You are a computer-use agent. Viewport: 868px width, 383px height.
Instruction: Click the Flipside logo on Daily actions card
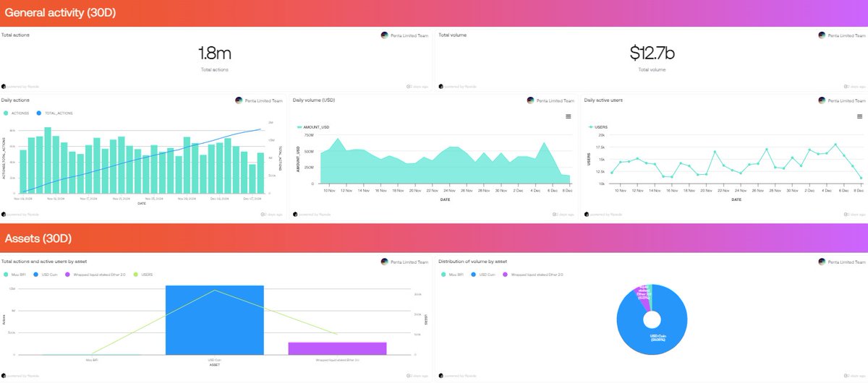pyautogui.click(x=4, y=215)
